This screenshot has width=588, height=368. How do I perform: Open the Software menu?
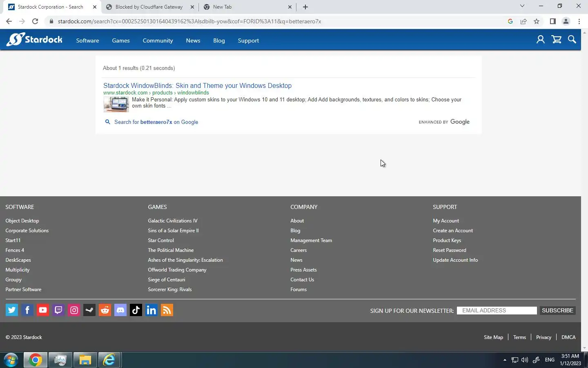point(87,40)
